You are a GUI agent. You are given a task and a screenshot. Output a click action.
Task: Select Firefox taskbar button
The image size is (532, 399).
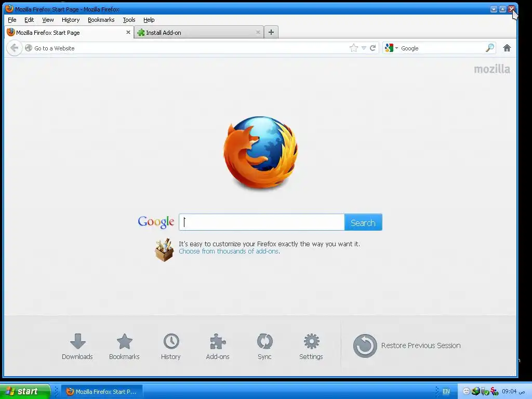[x=102, y=392]
